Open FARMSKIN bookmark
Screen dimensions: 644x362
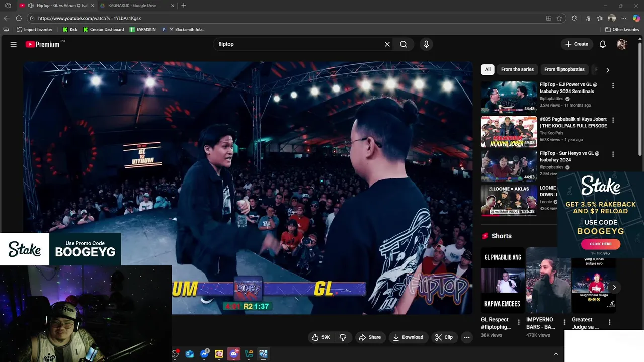142,30
